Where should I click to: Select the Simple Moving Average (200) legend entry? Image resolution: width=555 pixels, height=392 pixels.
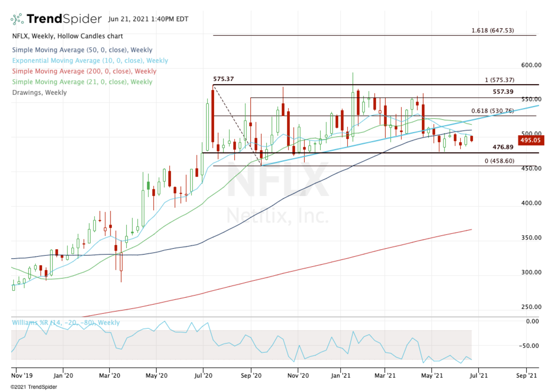(84, 71)
